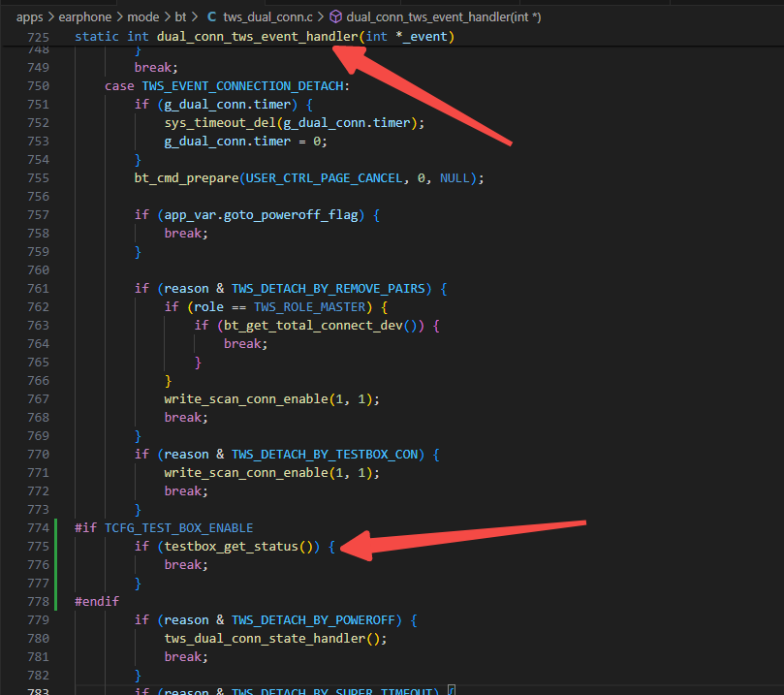Image resolution: width=784 pixels, height=695 pixels.
Task: Click the break statement on line 749
Action: [x=156, y=68]
